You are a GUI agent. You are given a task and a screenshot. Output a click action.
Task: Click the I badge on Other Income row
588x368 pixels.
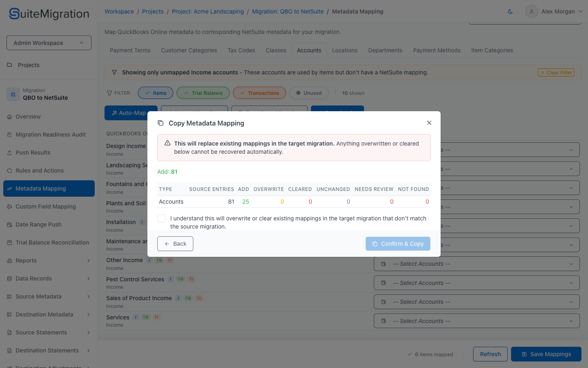click(149, 260)
